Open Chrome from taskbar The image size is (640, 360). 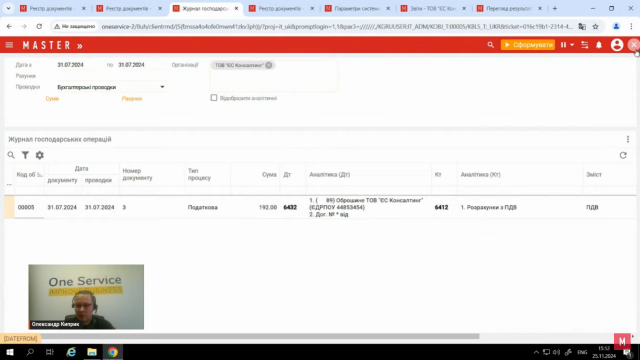click(113, 352)
